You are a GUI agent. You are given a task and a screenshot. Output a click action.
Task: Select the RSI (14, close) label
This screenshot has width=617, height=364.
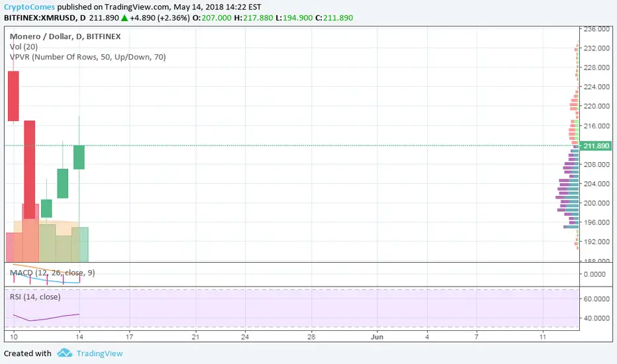pyautogui.click(x=35, y=296)
